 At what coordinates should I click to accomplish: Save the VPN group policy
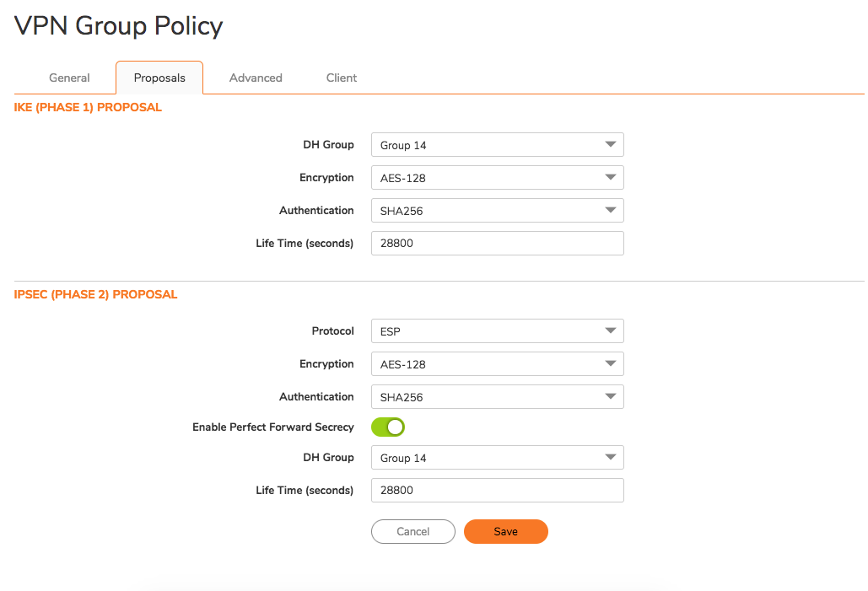pos(505,531)
